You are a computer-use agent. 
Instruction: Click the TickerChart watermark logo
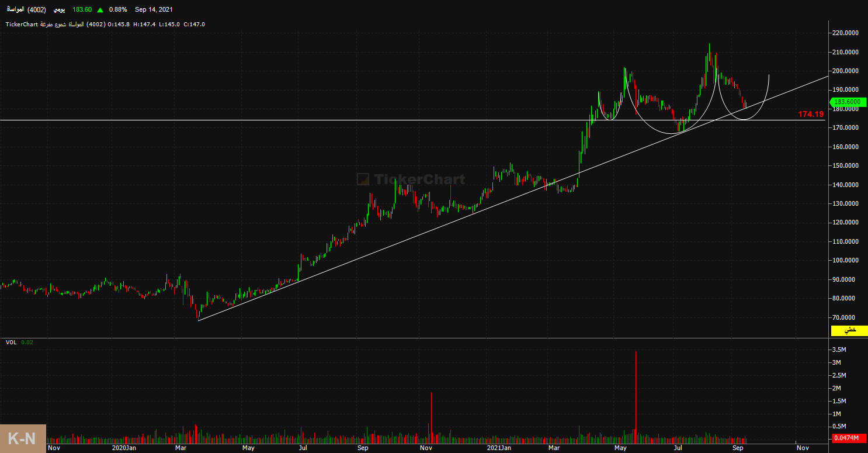(x=411, y=179)
